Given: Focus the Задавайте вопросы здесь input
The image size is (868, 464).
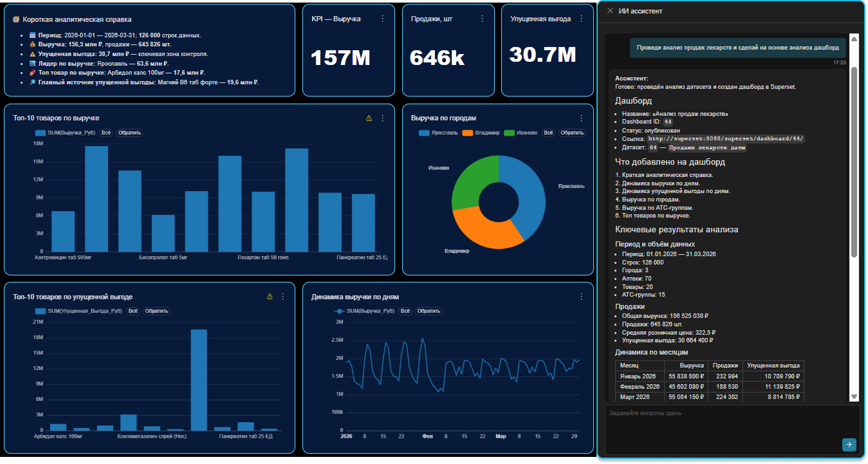Looking at the screenshot, I should [x=732, y=430].
